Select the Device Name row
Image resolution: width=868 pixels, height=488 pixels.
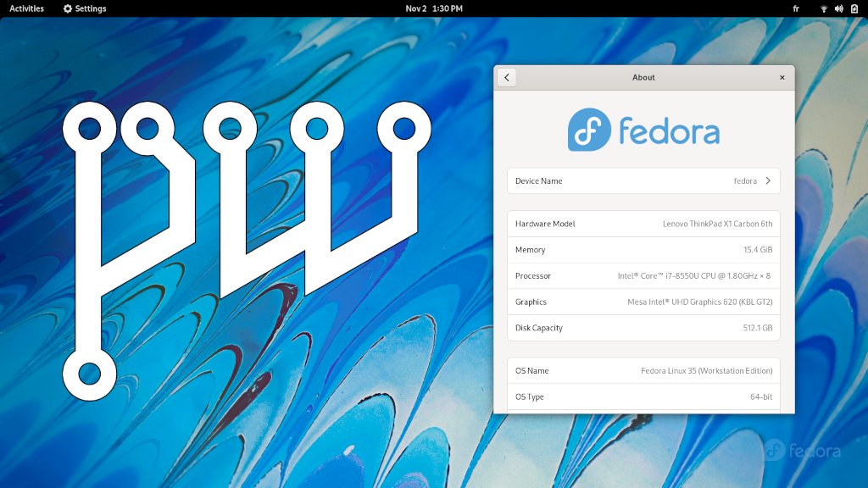click(x=643, y=181)
